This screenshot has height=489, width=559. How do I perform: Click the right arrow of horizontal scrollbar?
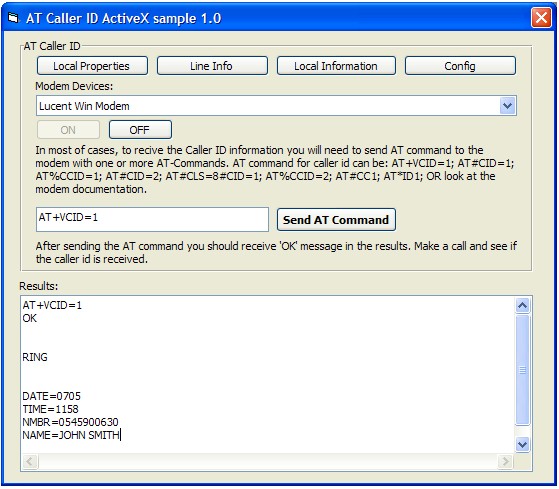point(505,462)
